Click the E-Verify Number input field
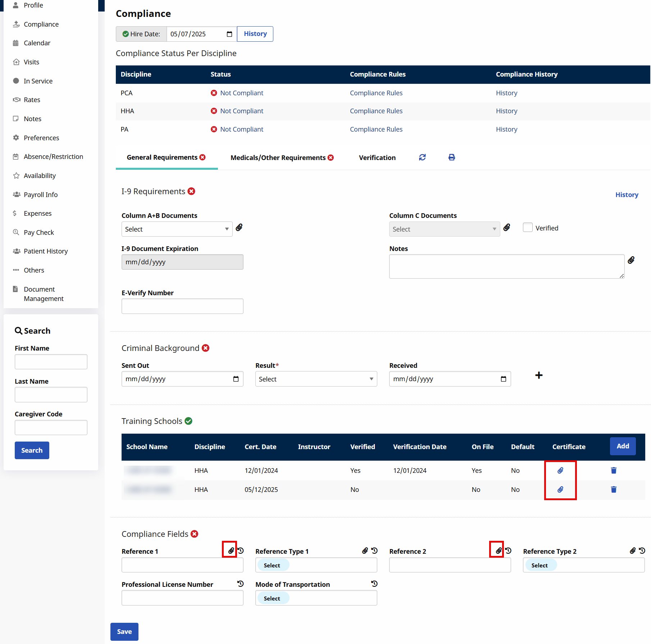 click(182, 306)
